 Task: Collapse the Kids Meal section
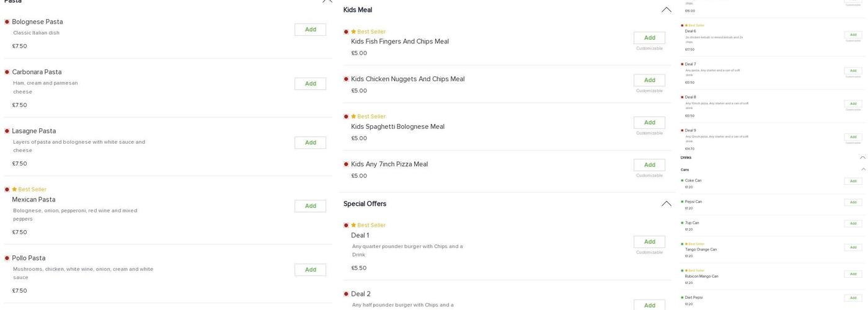tap(666, 10)
